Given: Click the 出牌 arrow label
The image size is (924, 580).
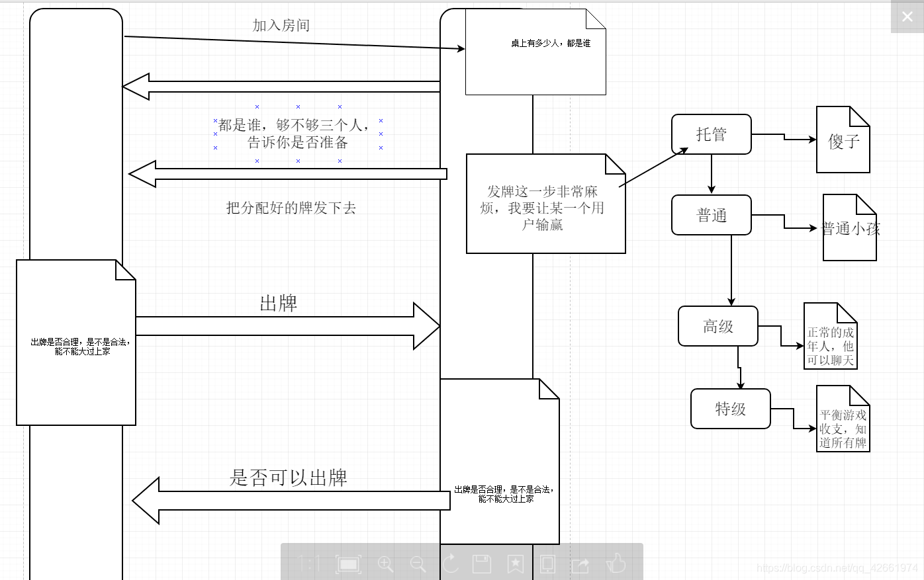Looking at the screenshot, I should pyautogui.click(x=279, y=304).
